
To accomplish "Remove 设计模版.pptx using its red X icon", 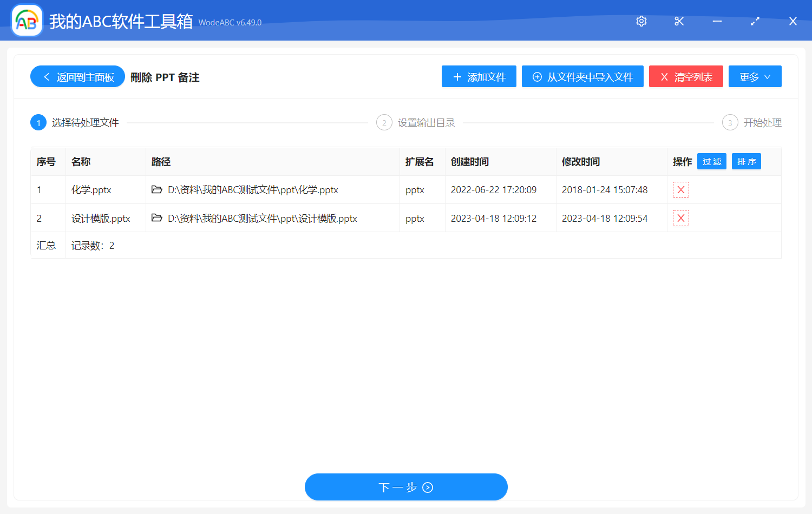I will 680,218.
